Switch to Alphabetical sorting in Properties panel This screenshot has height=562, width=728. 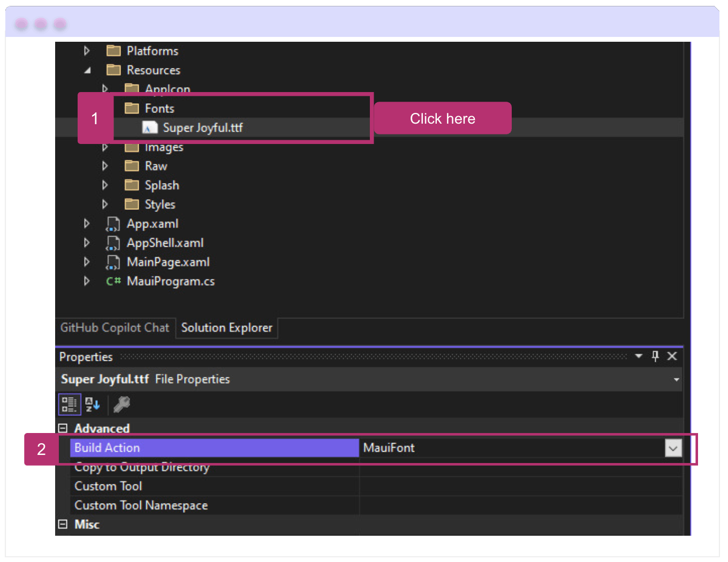(x=92, y=404)
